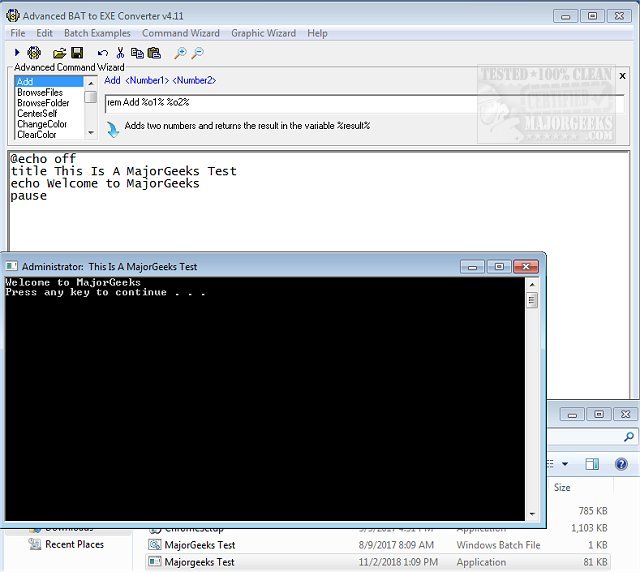Toggle the Explorer preview pane icon
The image size is (640, 572).
coord(592,464)
